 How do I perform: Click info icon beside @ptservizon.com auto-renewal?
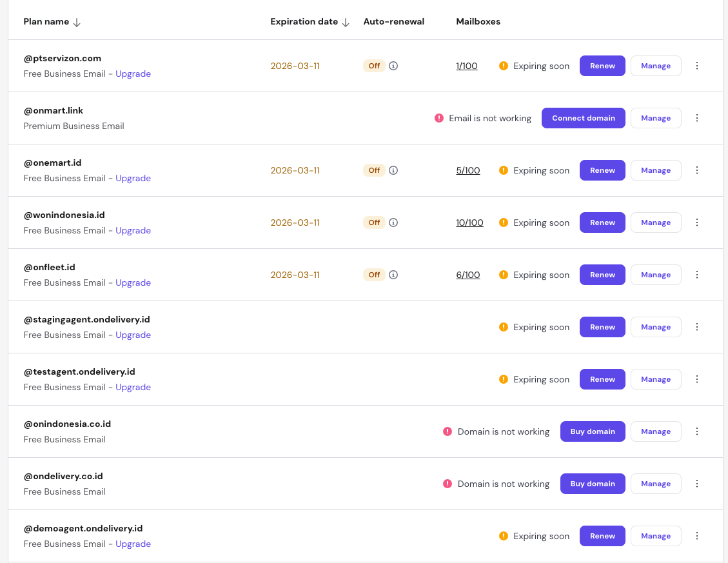(393, 66)
